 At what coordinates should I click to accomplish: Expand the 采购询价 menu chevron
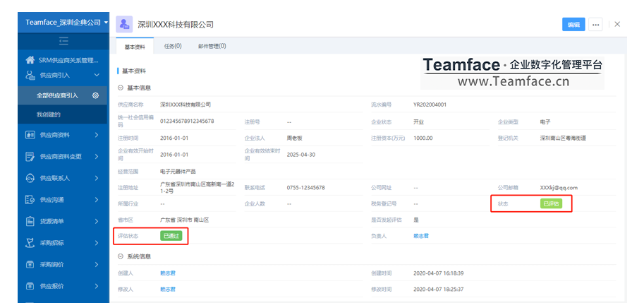(x=97, y=264)
